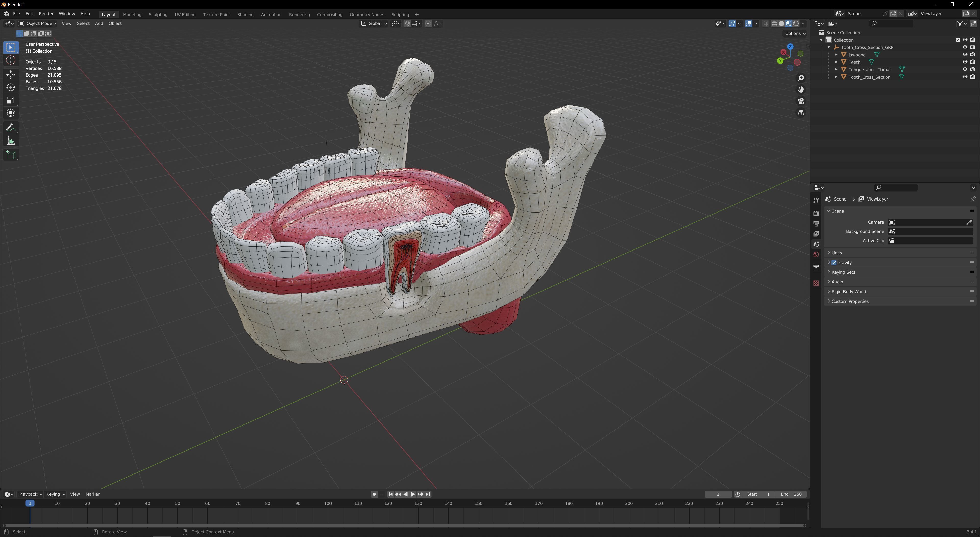
Task: Activate the Rotate tool
Action: (11, 87)
